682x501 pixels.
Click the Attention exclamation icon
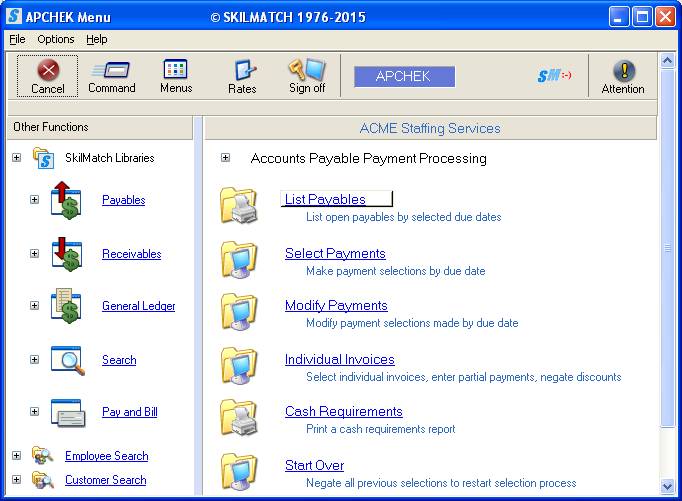coord(624,70)
